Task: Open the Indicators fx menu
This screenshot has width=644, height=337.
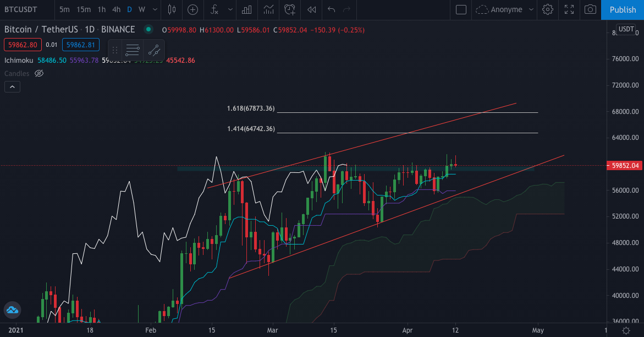Action: pos(214,9)
